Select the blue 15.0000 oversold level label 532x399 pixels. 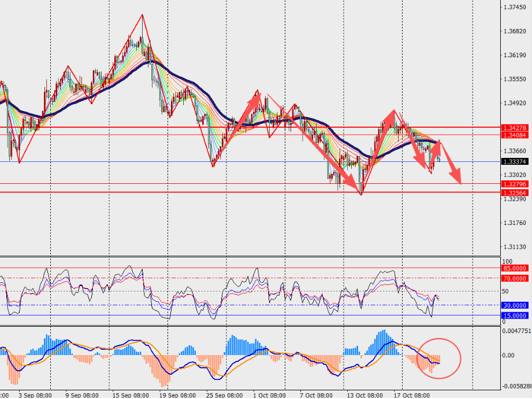(x=514, y=315)
